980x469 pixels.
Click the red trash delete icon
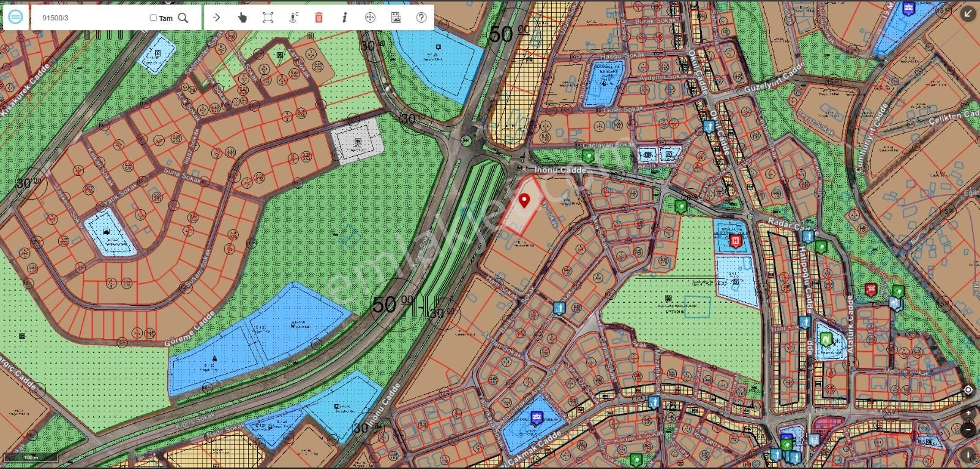click(x=318, y=18)
